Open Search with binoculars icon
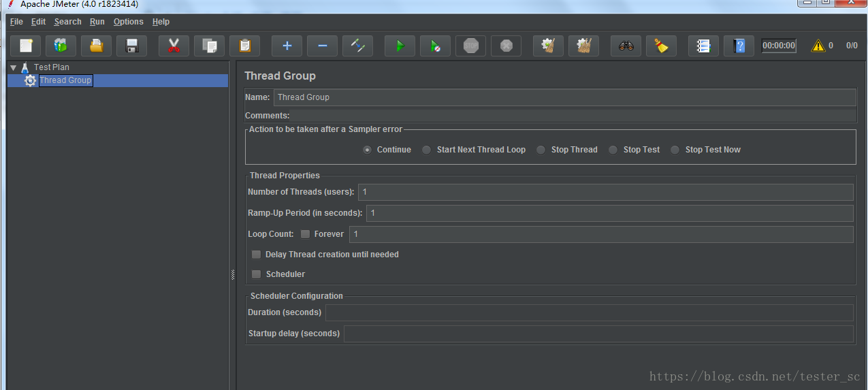This screenshot has width=868, height=390. pos(626,46)
